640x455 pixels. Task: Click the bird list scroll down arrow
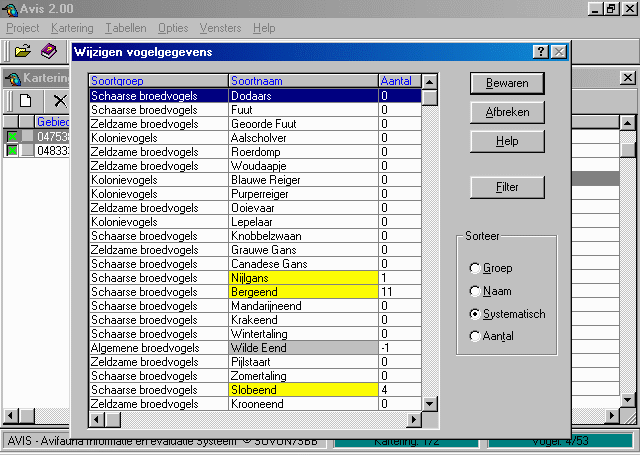[429, 404]
